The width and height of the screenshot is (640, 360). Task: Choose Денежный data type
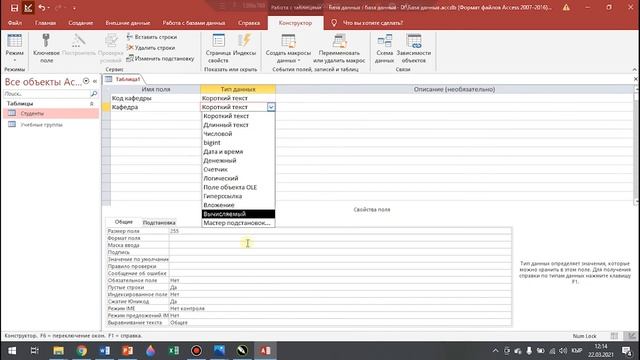click(238, 160)
